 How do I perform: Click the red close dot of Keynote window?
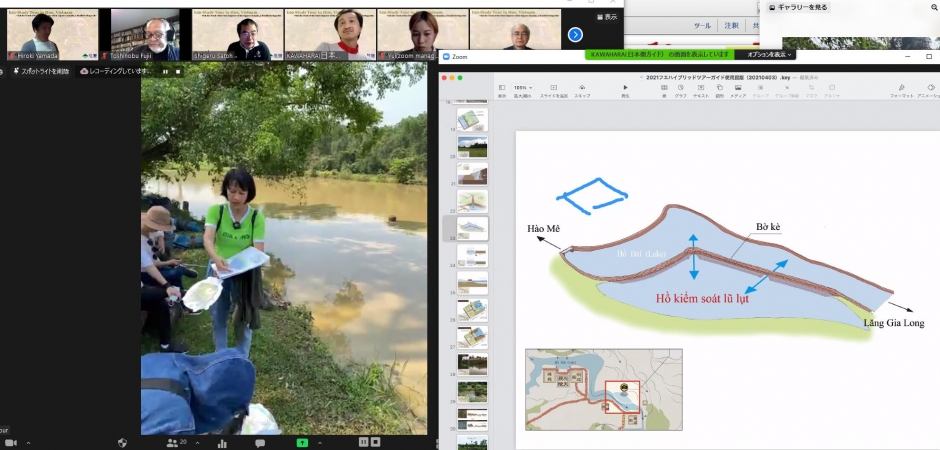(444, 78)
